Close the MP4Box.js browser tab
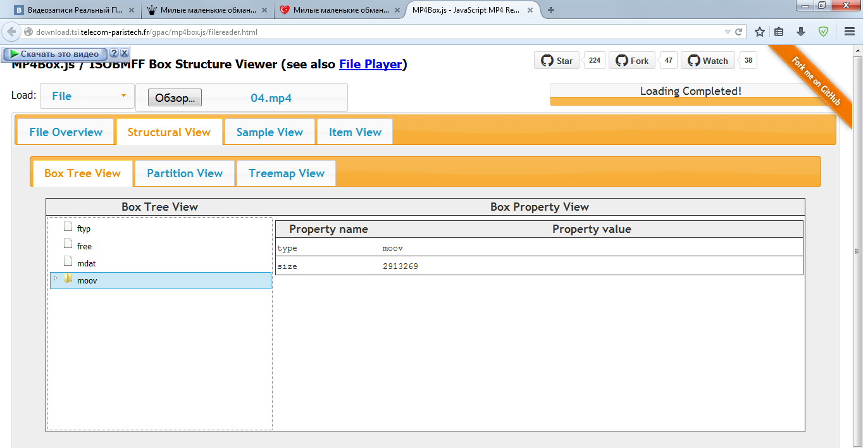This screenshot has height=448, width=868. coord(530,10)
